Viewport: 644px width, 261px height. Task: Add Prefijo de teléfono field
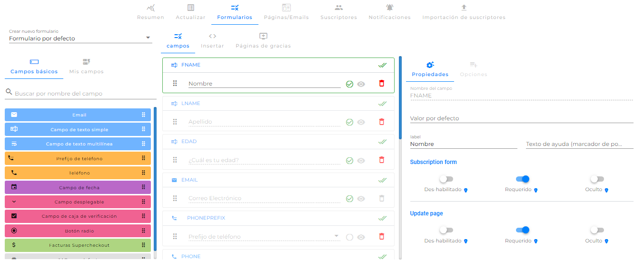pyautogui.click(x=78, y=158)
